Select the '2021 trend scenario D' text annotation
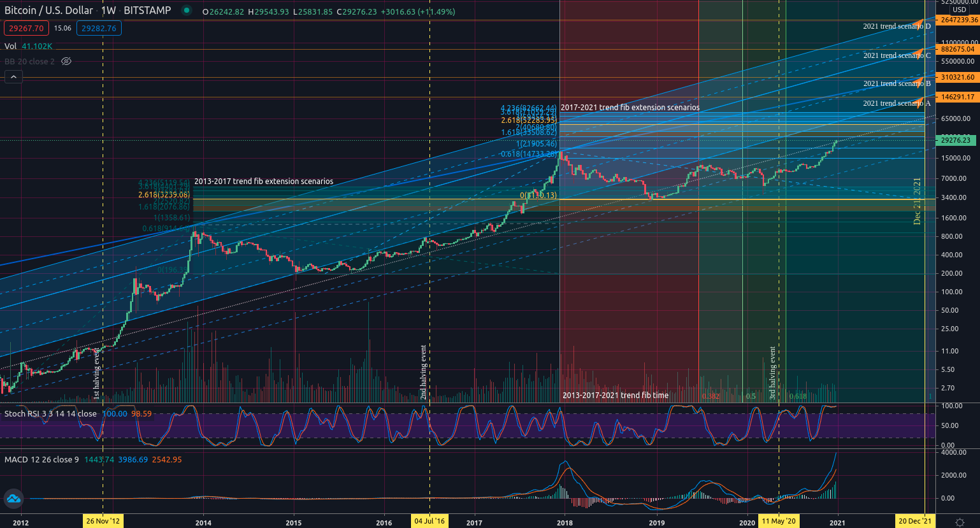This screenshot has height=528, width=980. 897,26
